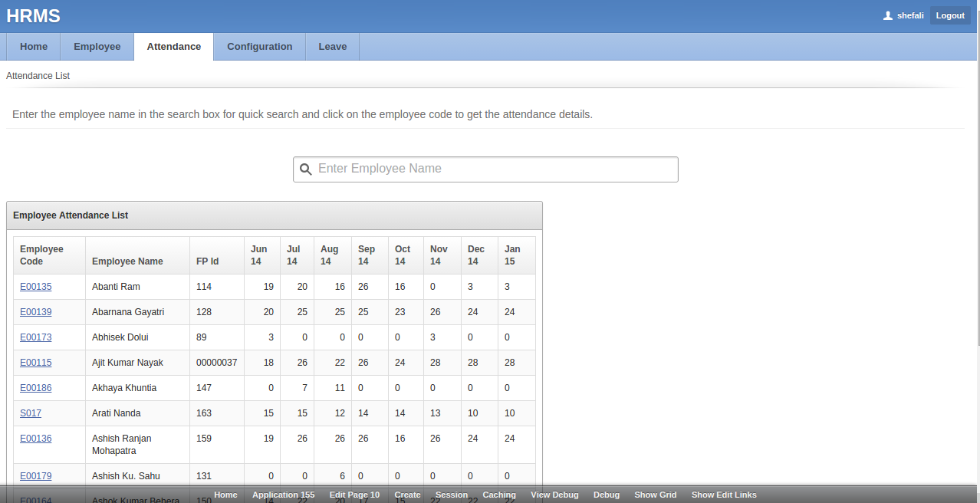The image size is (980, 503).
Task: Click Edit Page 10 in developer toolbar
Action: coord(354,495)
